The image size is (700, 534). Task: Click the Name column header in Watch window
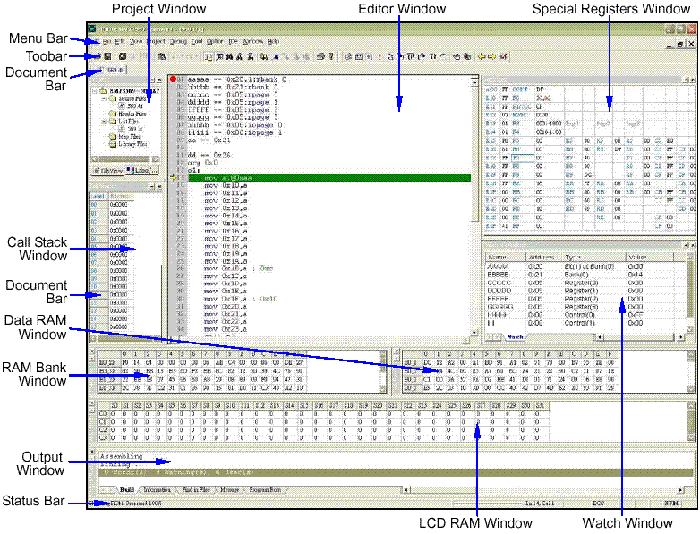505,257
